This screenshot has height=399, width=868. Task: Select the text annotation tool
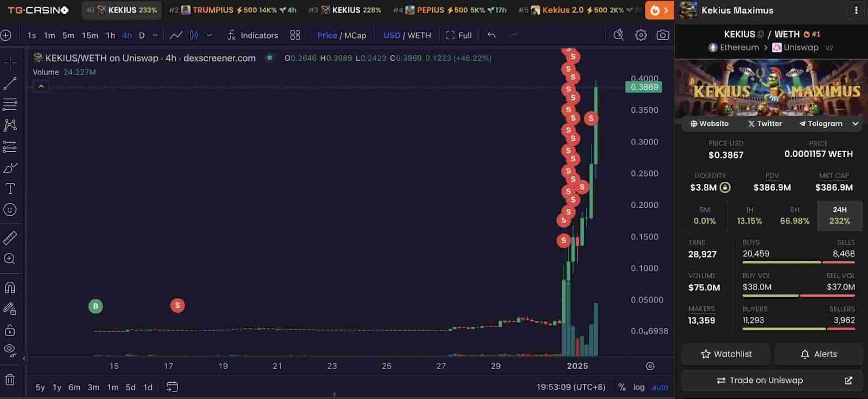tap(10, 188)
